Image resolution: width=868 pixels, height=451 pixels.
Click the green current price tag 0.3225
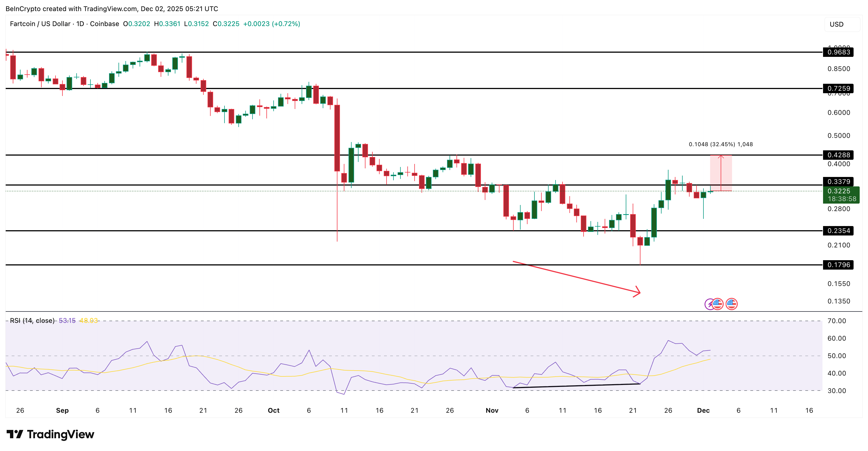[840, 195]
